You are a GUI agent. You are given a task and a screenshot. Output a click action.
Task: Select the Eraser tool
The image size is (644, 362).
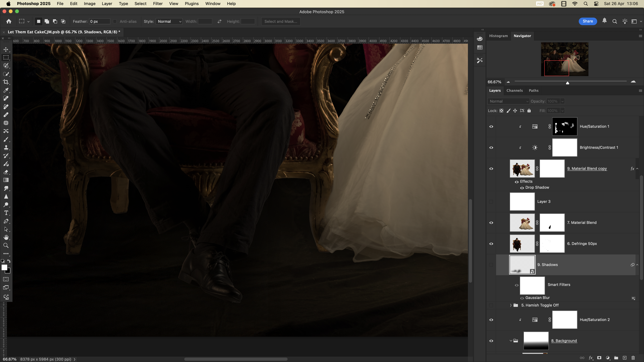click(6, 172)
